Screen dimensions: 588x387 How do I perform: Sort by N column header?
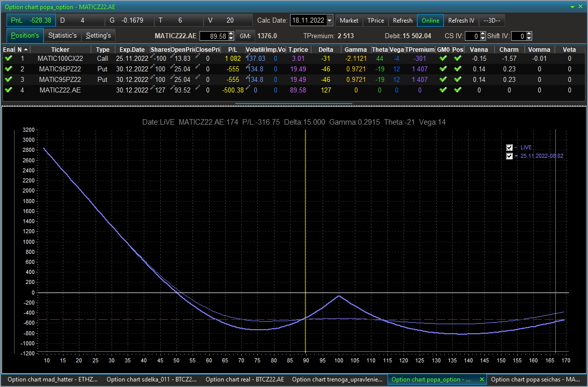23,49
